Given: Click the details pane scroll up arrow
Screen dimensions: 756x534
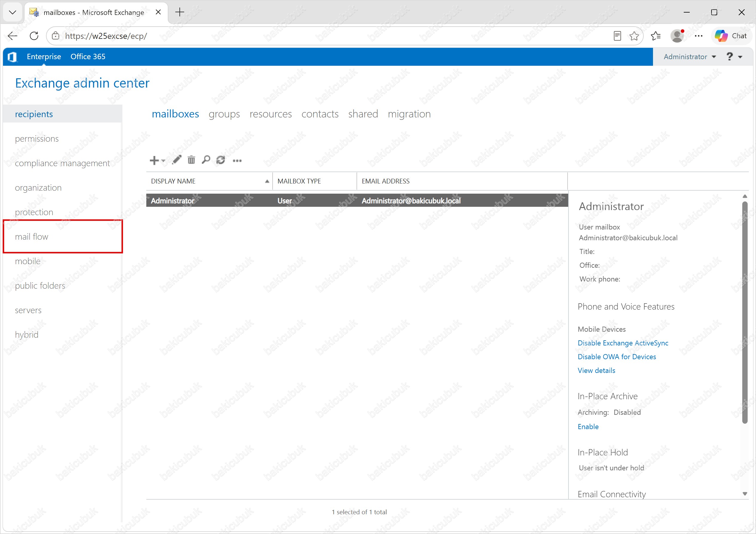Looking at the screenshot, I should (745, 196).
